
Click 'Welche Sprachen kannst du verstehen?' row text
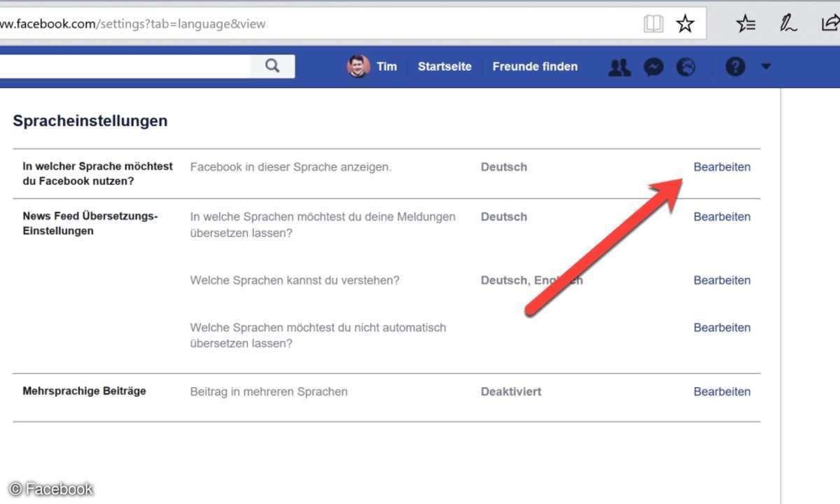coord(295,280)
